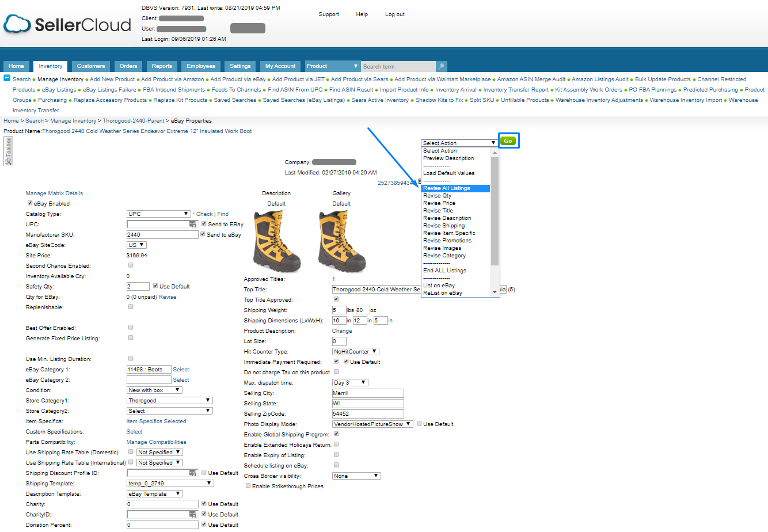Expand the Condition dropdown
This screenshot has width=768, height=532.
pos(154,390)
